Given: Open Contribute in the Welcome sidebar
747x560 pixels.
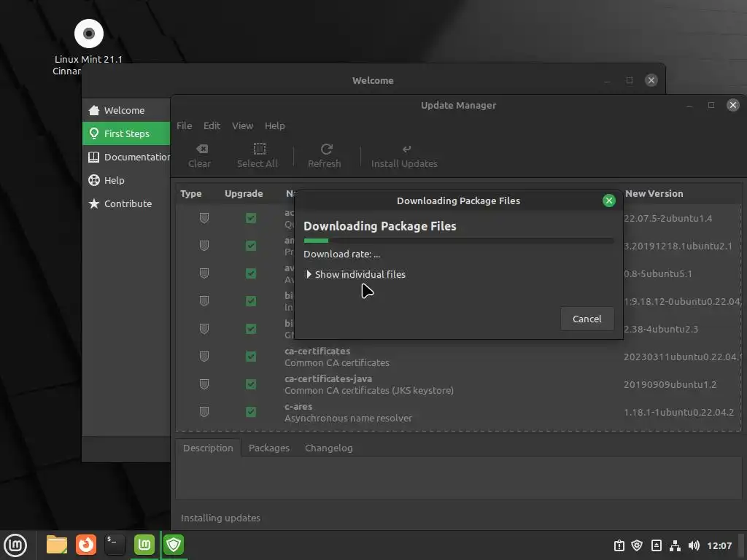Looking at the screenshot, I should coord(126,204).
